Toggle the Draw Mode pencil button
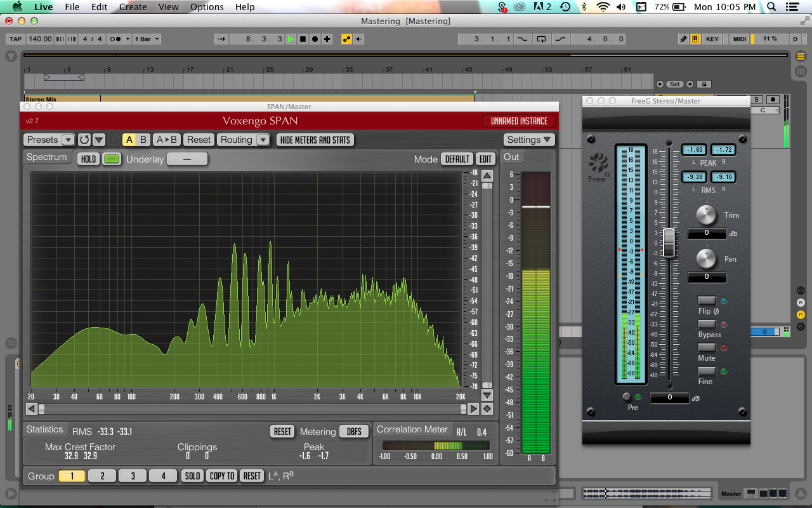Viewport: 812px width, 508px height. point(683,39)
